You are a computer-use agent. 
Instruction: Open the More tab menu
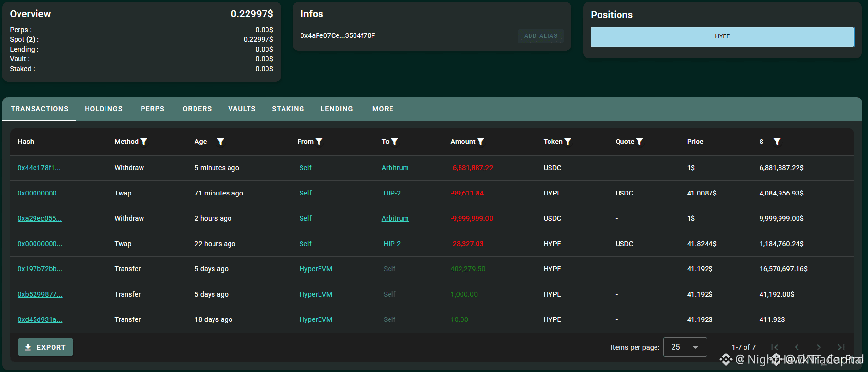(x=383, y=109)
